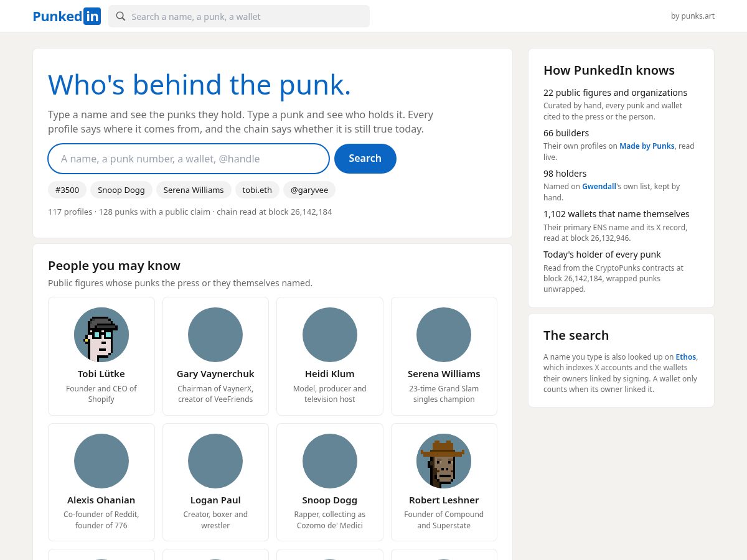Image resolution: width=747 pixels, height=560 pixels.
Task: Click the name 'Tobi Lütke'
Action: pos(101,374)
